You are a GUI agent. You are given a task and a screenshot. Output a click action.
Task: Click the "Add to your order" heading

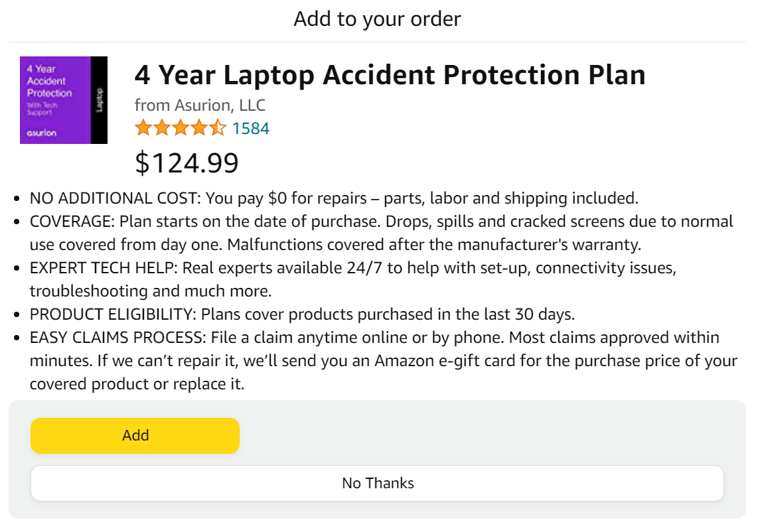pos(377,19)
